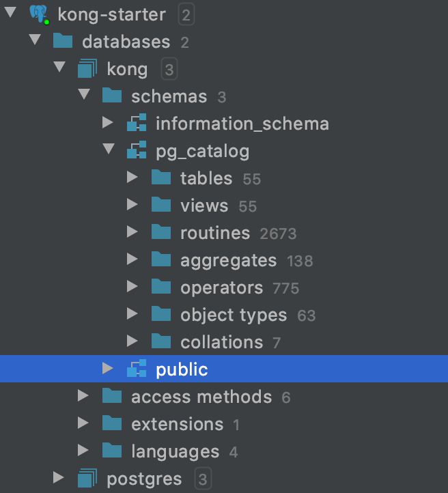This screenshot has height=493, width=448.
Task: Click the kong database stack icon
Action: 87,68
